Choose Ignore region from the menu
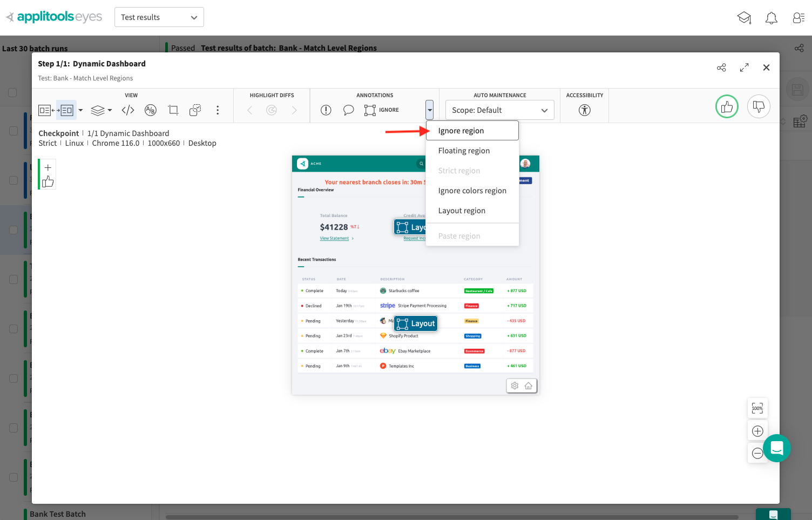 (x=461, y=131)
